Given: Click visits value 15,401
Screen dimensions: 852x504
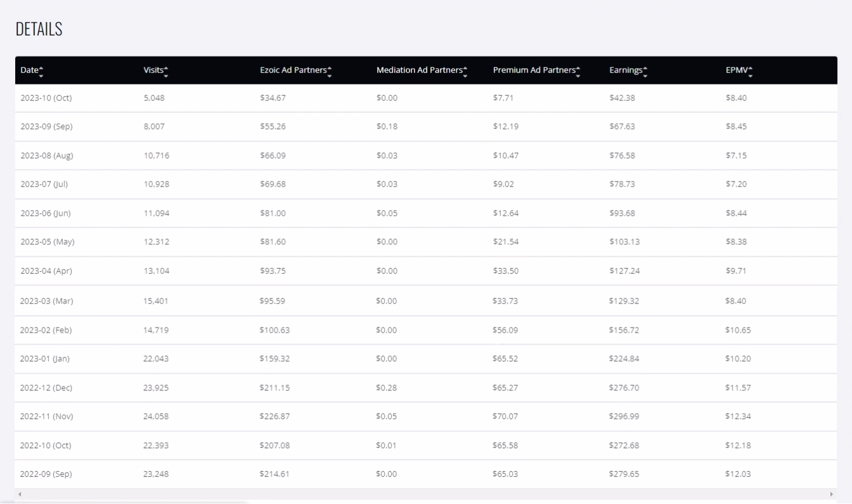Looking at the screenshot, I should click(x=157, y=301).
